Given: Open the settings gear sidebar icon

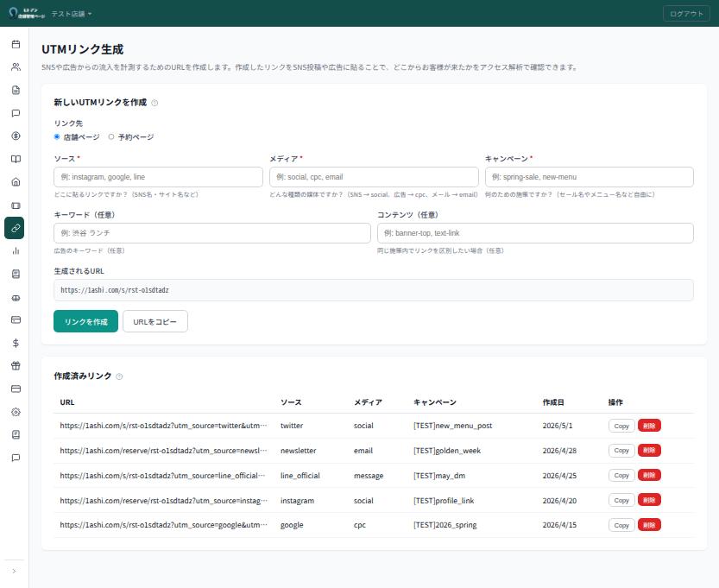Looking at the screenshot, I should tap(16, 412).
